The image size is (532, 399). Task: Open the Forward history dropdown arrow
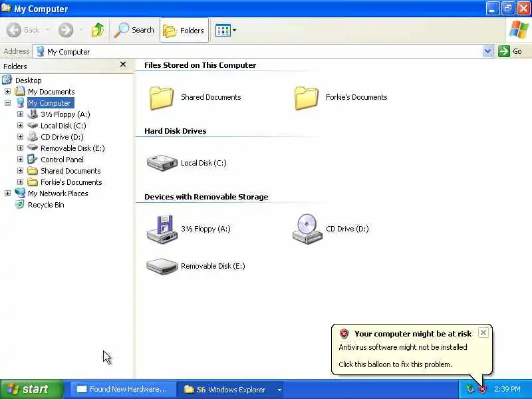tap(81, 30)
